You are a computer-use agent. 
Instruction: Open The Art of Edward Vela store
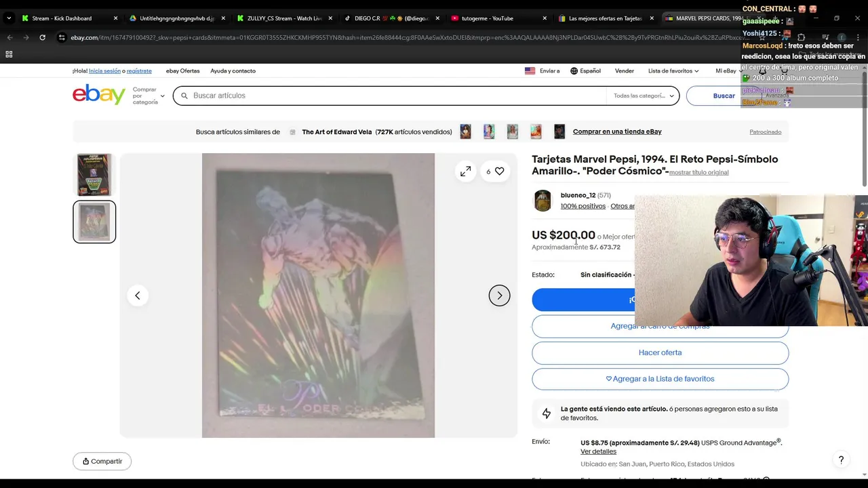[x=336, y=131]
